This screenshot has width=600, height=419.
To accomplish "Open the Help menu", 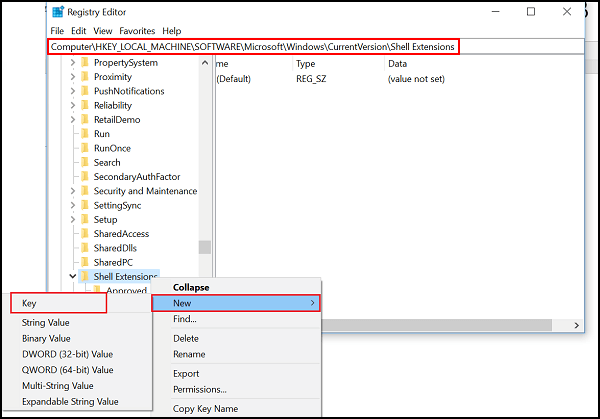I will point(171,31).
